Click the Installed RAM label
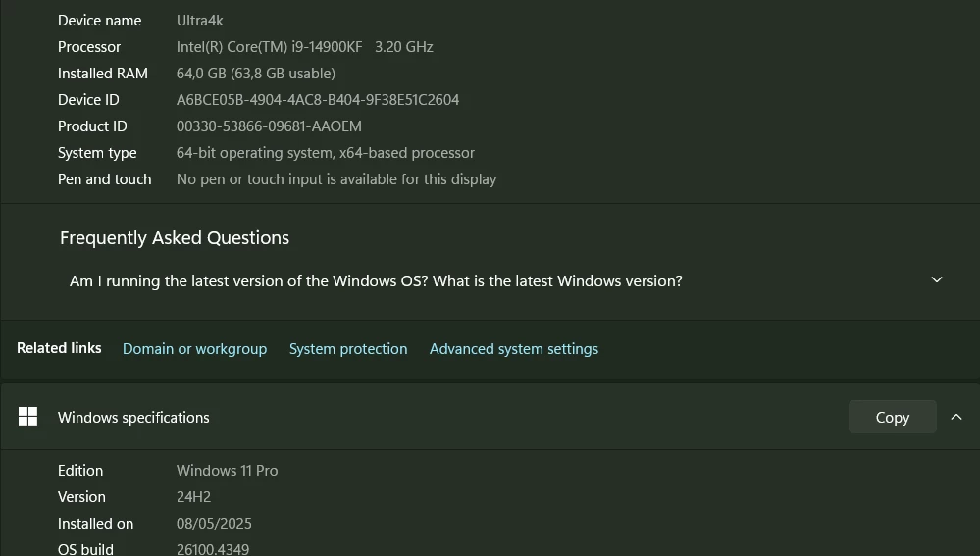 (x=103, y=74)
